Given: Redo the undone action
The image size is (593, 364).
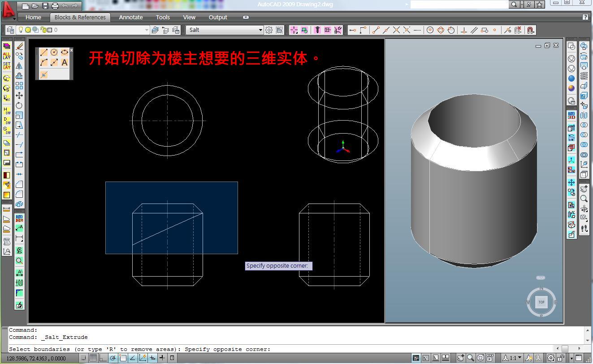Looking at the screenshot, I should [x=75, y=6].
